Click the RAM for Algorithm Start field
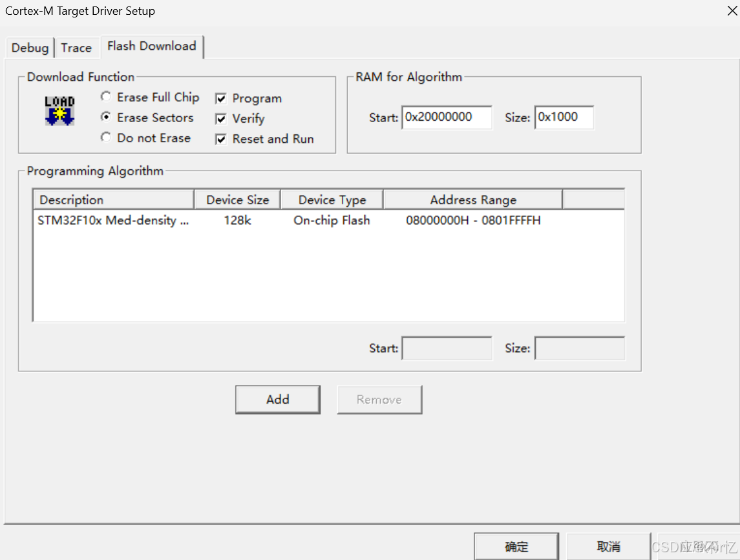The height and width of the screenshot is (560, 740). point(447,117)
